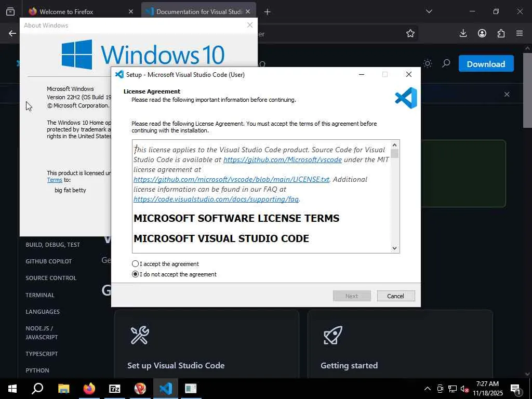Open File Explorer from the taskbar
Screen dimensions: 532x399
pyautogui.click(x=63, y=389)
